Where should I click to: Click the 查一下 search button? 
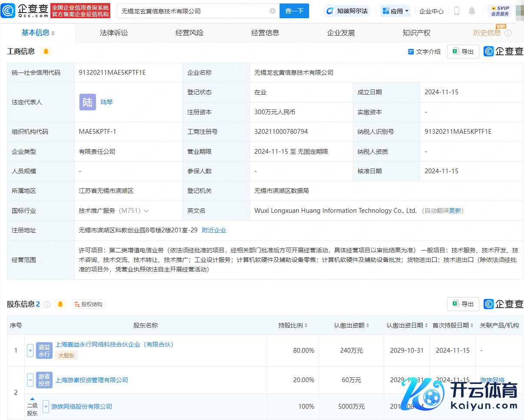[x=294, y=11]
